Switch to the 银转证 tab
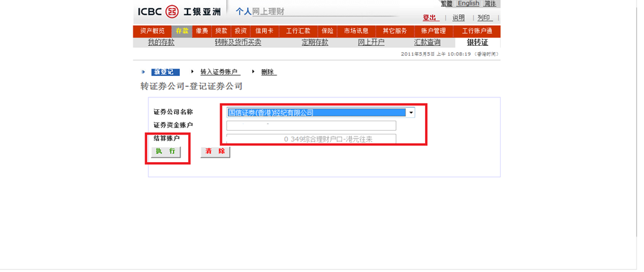 [477, 43]
